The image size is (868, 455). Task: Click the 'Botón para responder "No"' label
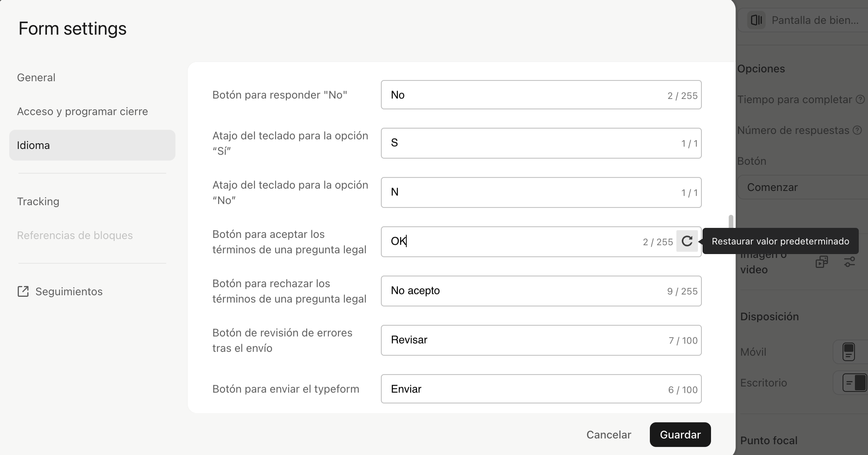pos(280,95)
